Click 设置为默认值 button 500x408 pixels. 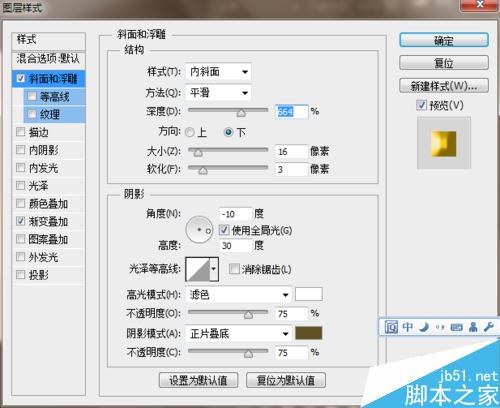[198, 380]
